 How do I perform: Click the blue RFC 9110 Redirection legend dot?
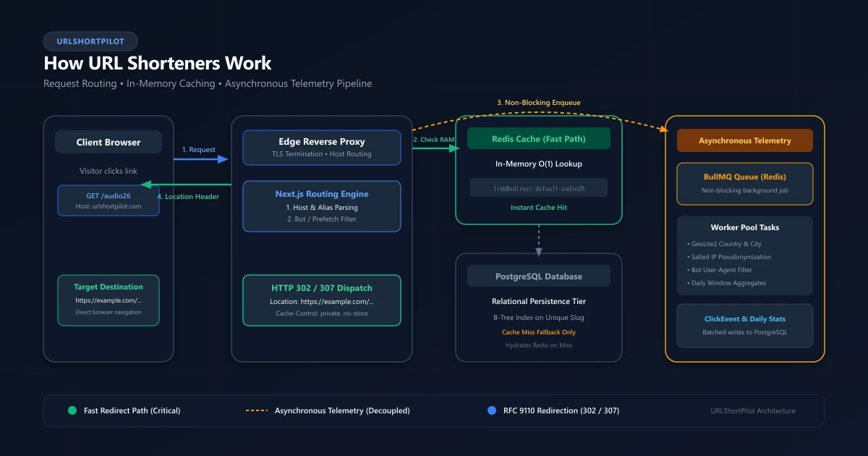coord(492,410)
